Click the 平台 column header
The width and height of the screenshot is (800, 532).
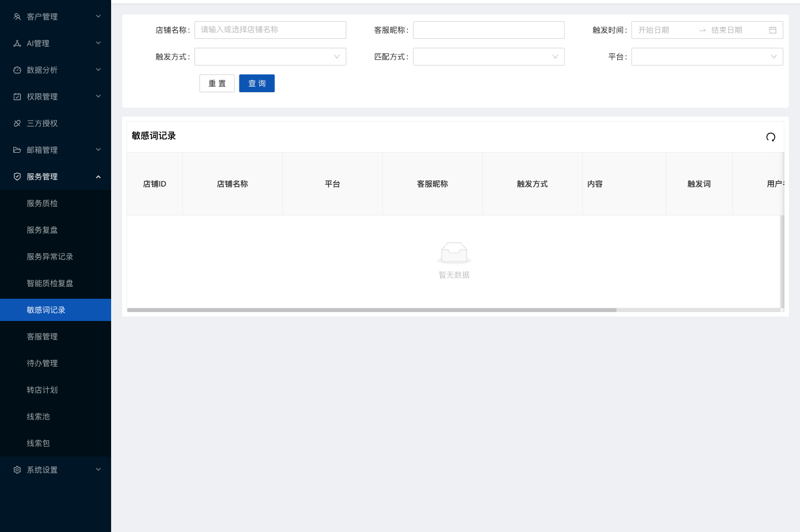coord(332,184)
